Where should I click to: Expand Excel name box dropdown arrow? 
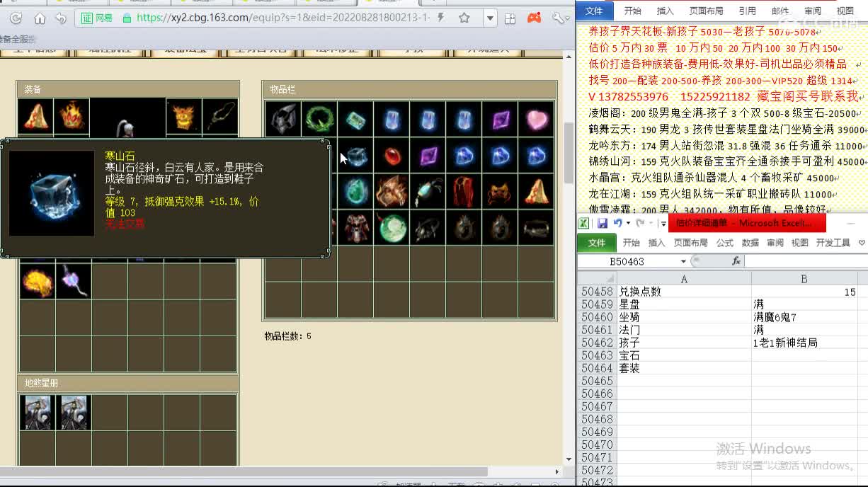click(684, 261)
